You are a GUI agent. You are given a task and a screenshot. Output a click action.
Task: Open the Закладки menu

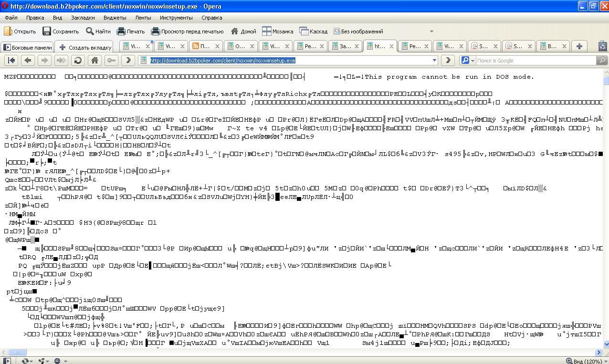pyautogui.click(x=83, y=18)
